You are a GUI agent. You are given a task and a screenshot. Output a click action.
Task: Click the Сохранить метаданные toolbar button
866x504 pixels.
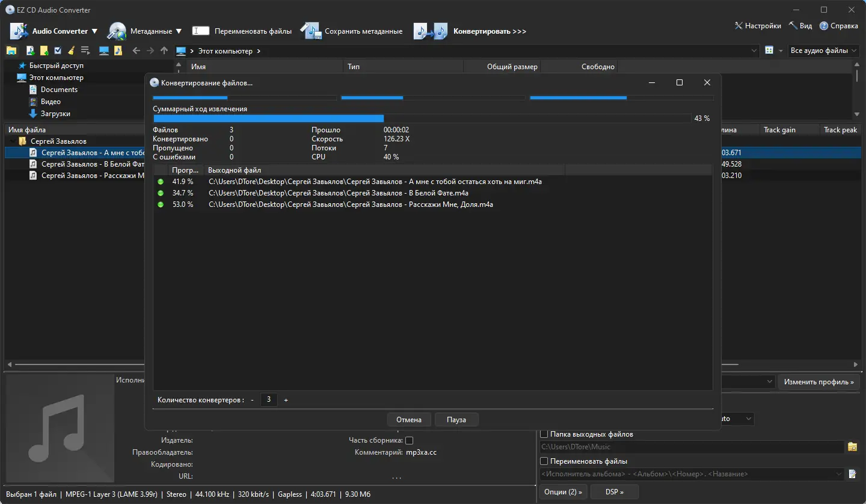click(352, 31)
